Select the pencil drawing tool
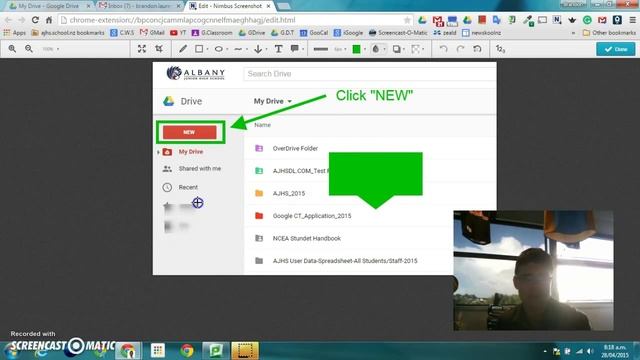640x360 pixels. pos(183,49)
